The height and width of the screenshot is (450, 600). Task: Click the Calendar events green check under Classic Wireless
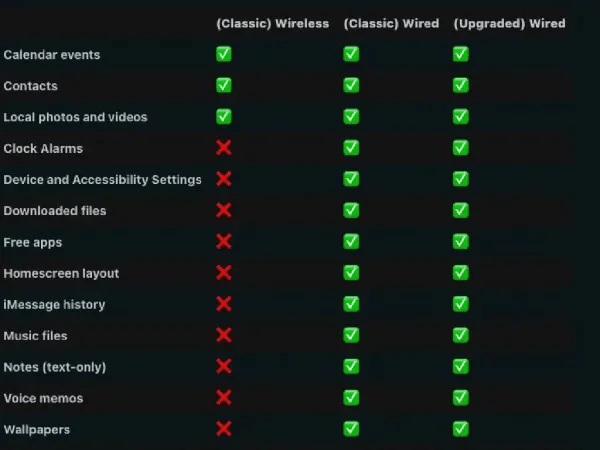(x=223, y=54)
